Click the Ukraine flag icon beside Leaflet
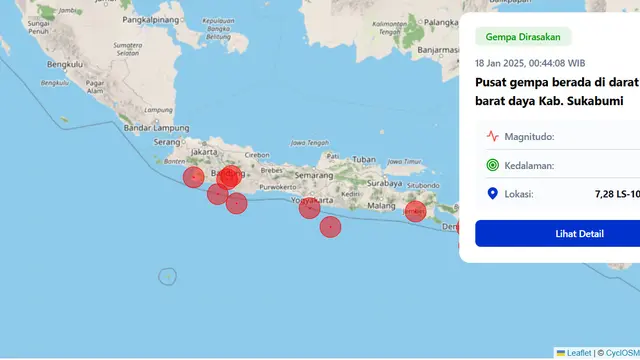This screenshot has height=360, width=640. (x=561, y=353)
